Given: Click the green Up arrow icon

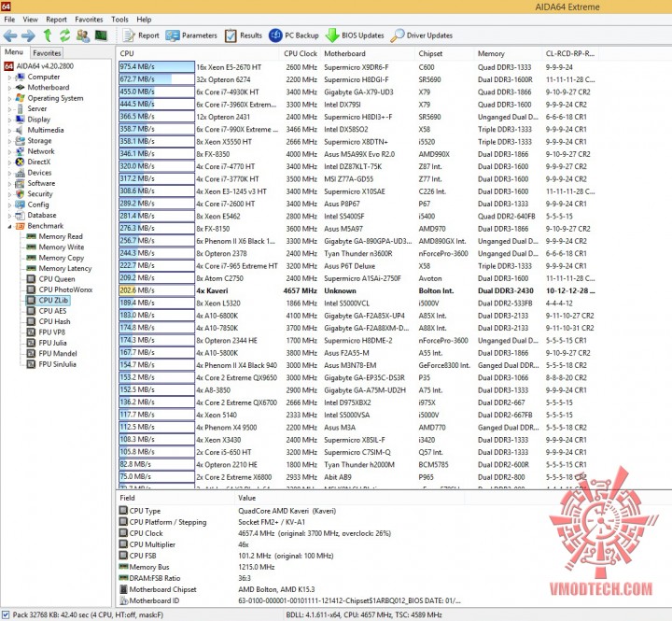Looking at the screenshot, I should coord(48,35).
